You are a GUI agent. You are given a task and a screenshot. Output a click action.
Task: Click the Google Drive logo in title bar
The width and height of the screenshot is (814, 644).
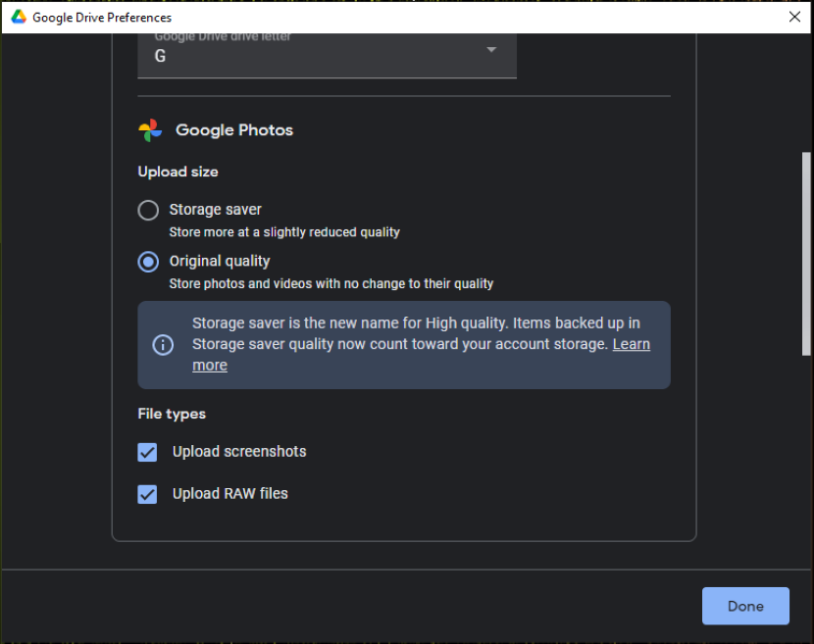(x=19, y=17)
